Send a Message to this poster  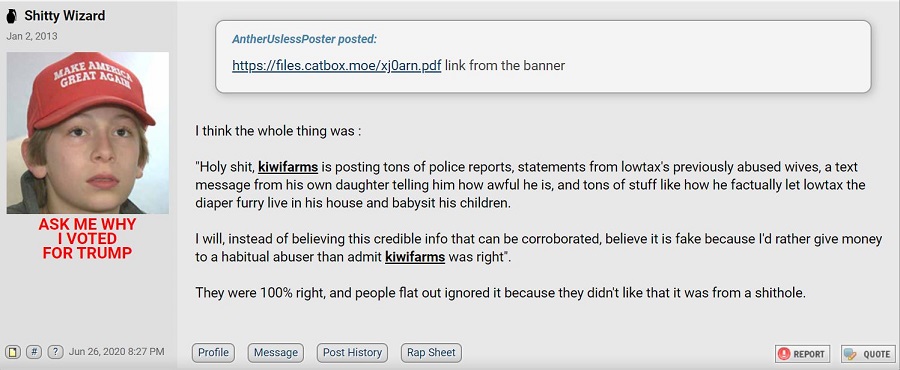tap(276, 353)
